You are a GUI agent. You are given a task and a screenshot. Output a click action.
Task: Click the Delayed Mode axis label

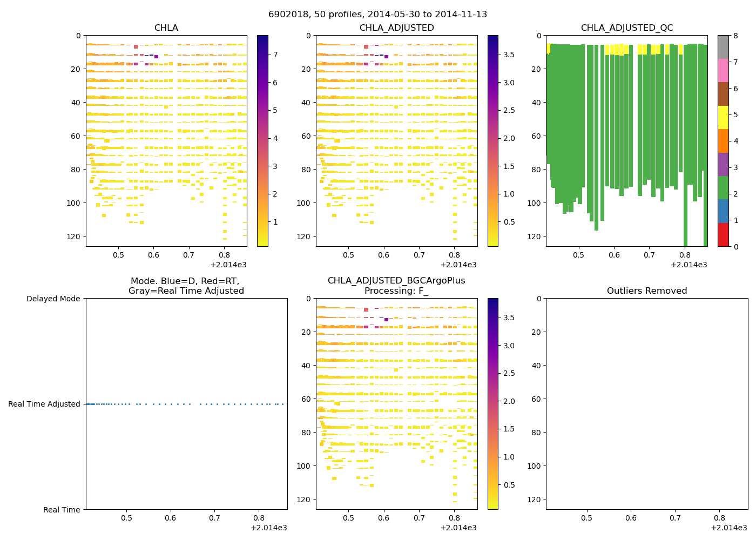53,299
